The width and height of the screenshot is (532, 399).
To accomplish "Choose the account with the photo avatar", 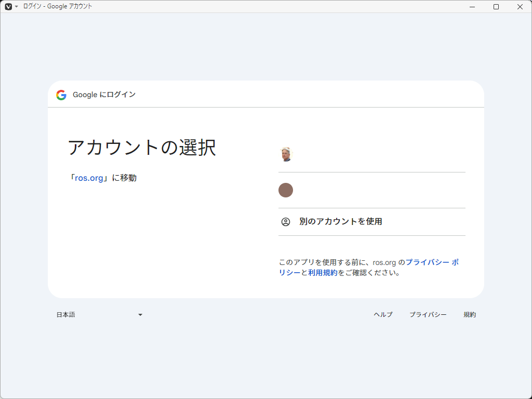I will click(x=372, y=154).
